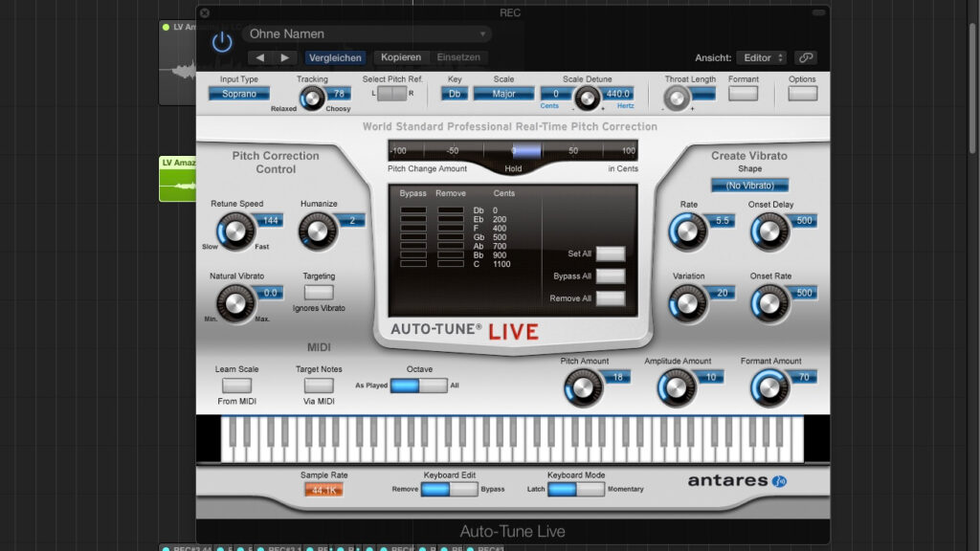Screen dimensions: 980x551
Task: Click the Pitch Amount value 18
Action: pos(617,377)
